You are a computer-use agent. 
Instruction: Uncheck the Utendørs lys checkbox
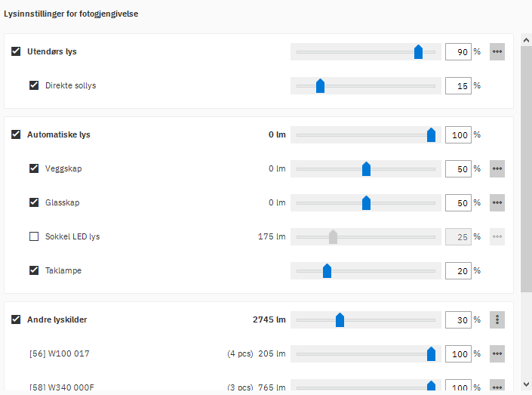pyautogui.click(x=16, y=52)
